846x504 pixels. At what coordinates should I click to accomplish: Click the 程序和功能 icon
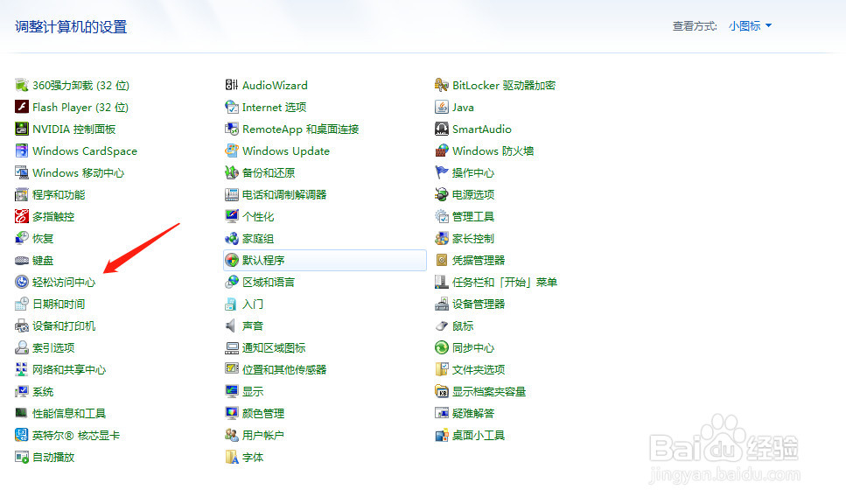tap(22, 195)
